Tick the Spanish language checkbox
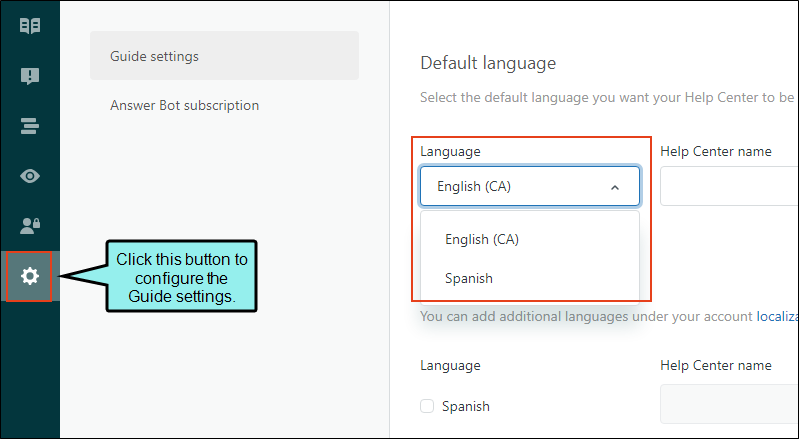Screen dimensions: 799x439 click(x=427, y=406)
